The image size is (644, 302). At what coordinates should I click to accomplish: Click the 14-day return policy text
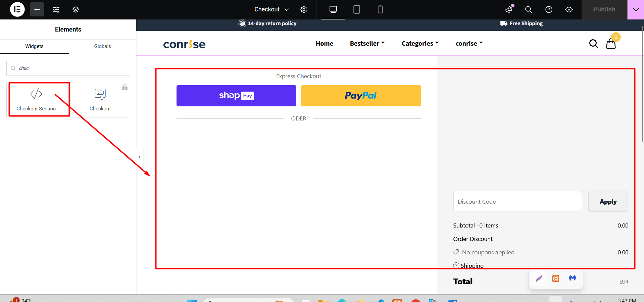[x=272, y=23]
